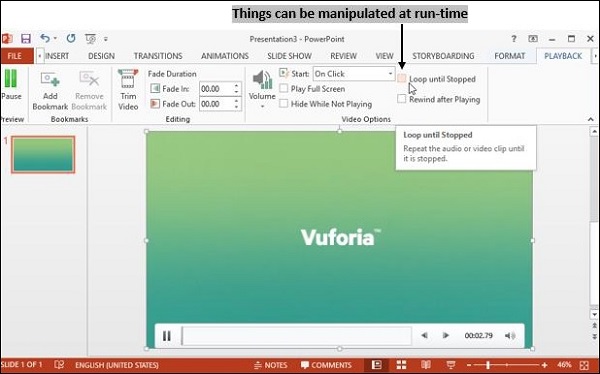Click the Pause preview button in ribbon

[x=11, y=85]
